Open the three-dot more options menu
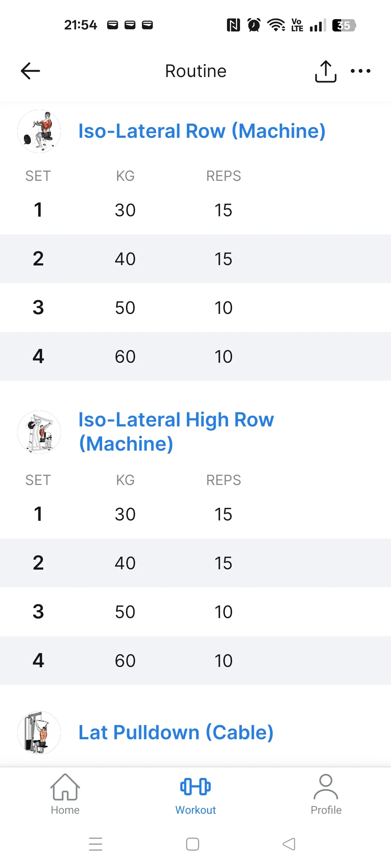391x868 pixels. pos(361,71)
